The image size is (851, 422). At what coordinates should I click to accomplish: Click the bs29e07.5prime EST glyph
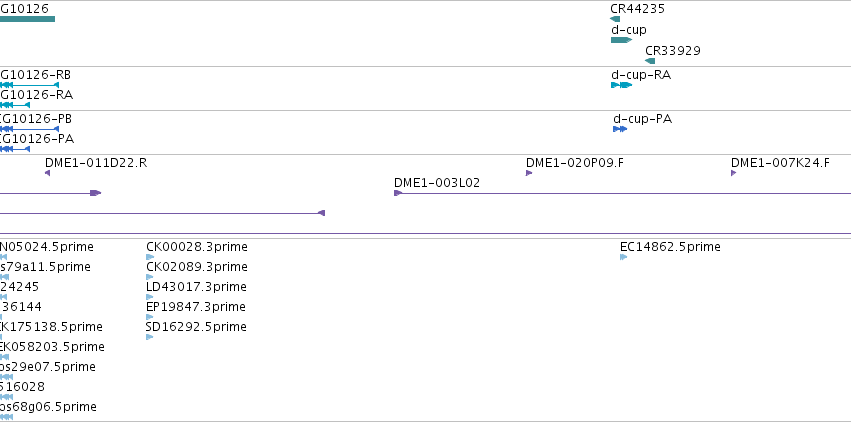tap(6, 377)
